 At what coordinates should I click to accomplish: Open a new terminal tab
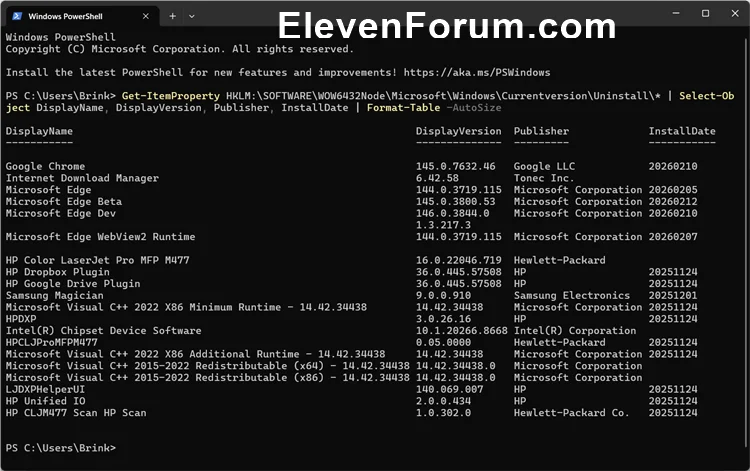pos(173,16)
